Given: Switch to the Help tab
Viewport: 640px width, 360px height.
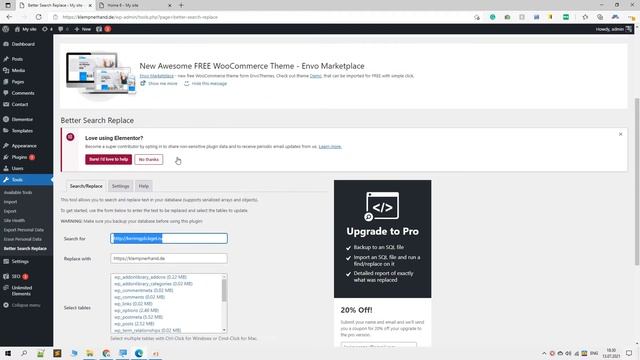Looking at the screenshot, I should (144, 186).
